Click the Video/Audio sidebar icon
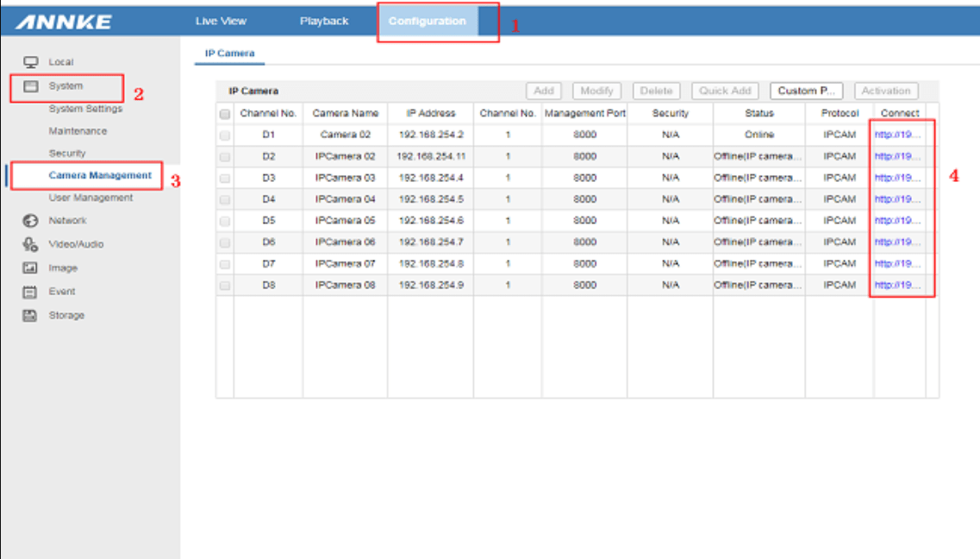Viewport: 980px width, 559px height. point(31,244)
